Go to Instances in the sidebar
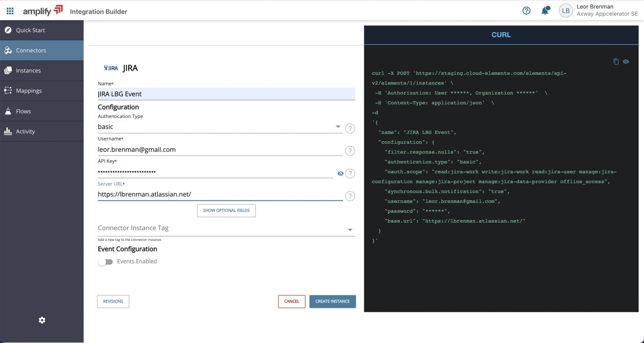 pos(28,71)
